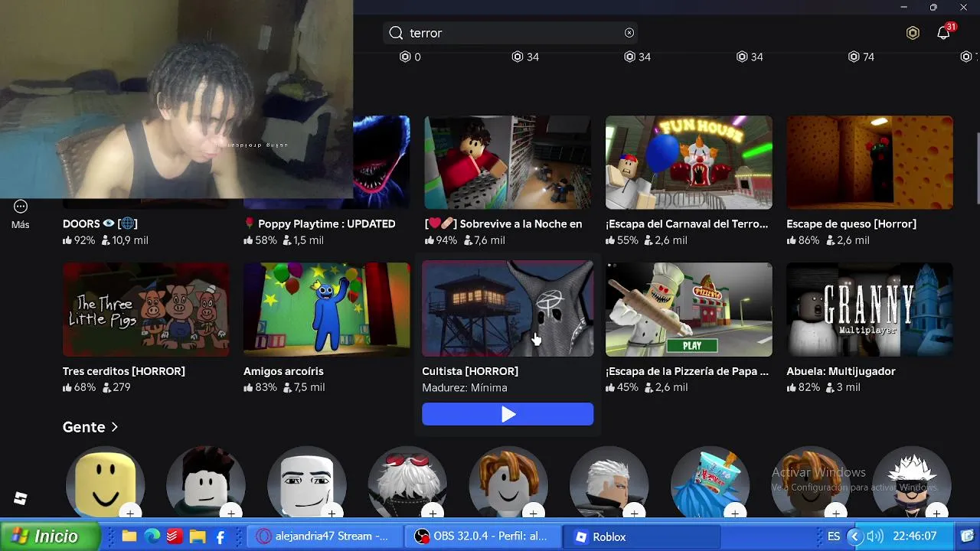This screenshot has width=980, height=551.
Task: Open the yellow smiley-head profile avatar
Action: coord(105,482)
